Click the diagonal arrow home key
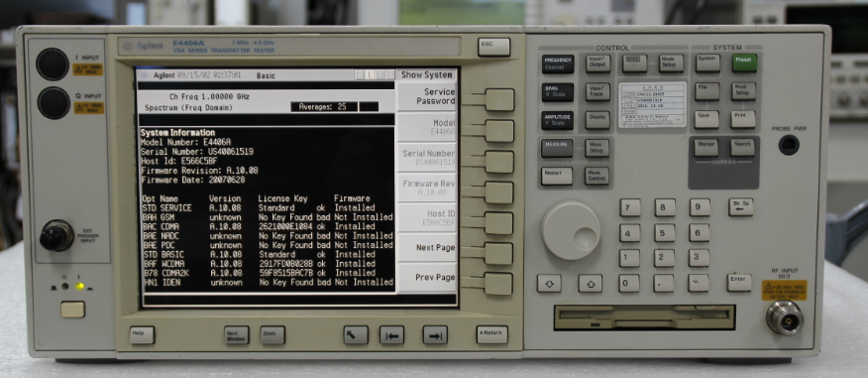Image resolution: width=868 pixels, height=378 pixels. 356,334
